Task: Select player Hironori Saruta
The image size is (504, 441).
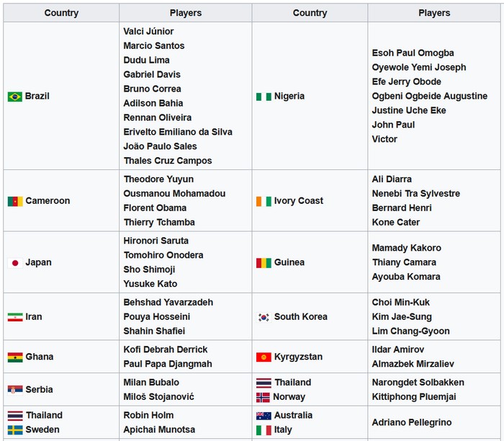Action: [156, 241]
